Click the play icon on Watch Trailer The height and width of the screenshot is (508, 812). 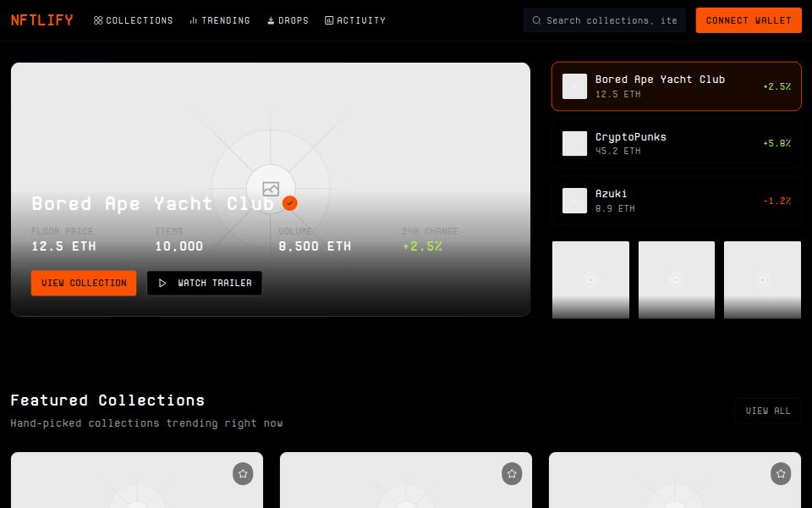pyautogui.click(x=162, y=283)
